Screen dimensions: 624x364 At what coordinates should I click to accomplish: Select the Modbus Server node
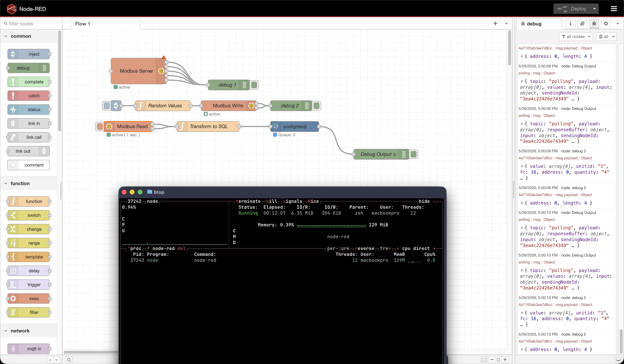(x=138, y=71)
